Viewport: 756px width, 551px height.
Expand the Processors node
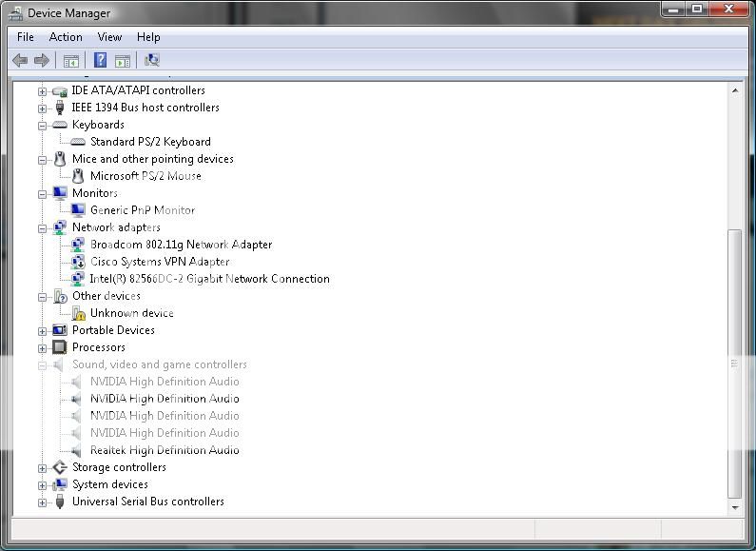(42, 348)
